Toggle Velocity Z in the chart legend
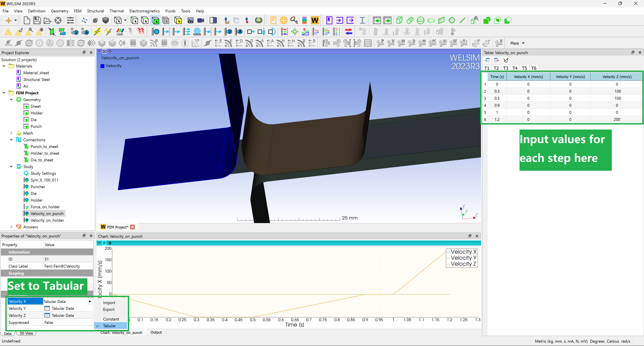The height and width of the screenshot is (346, 644). [x=461, y=264]
